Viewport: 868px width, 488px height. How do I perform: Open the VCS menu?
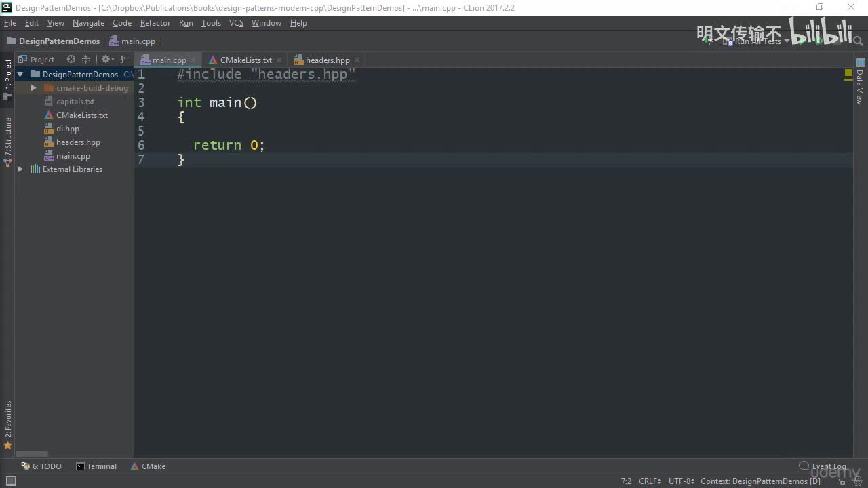(x=236, y=23)
